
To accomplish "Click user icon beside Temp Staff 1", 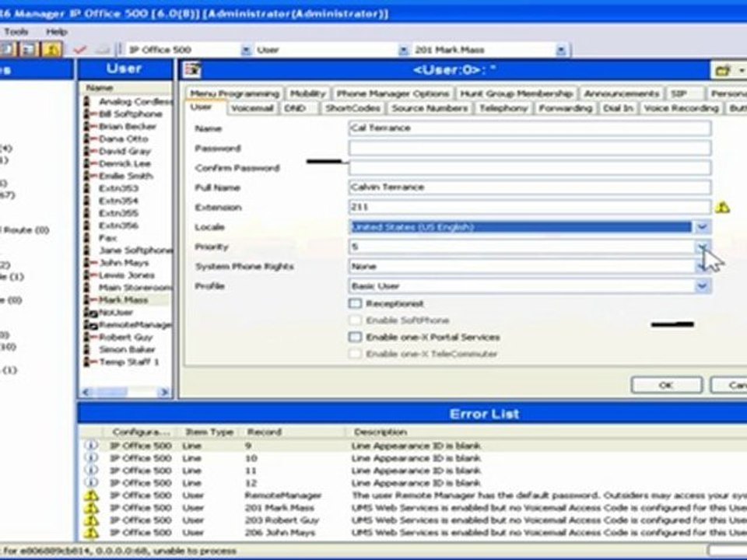I will pos(89,362).
